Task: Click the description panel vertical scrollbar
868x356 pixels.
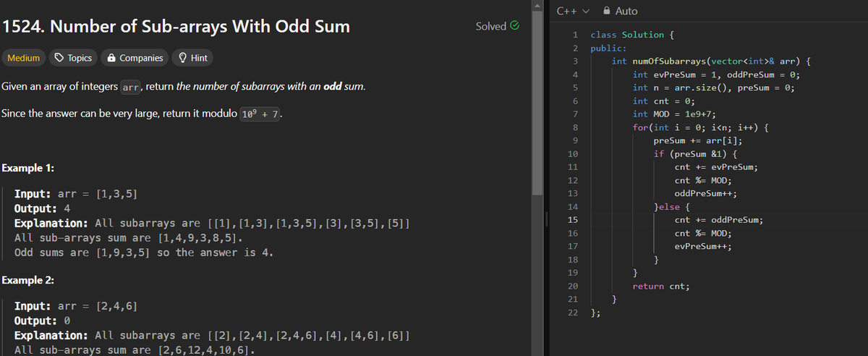Action: [536, 101]
